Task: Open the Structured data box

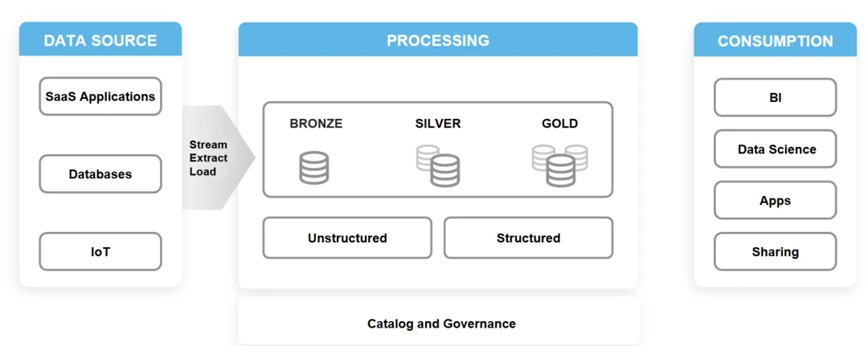Action: coord(528,238)
